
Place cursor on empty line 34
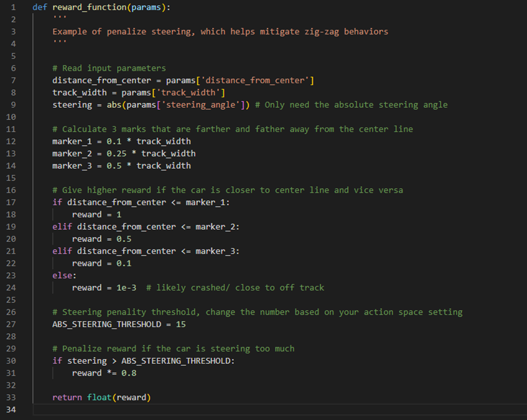(x=279, y=410)
